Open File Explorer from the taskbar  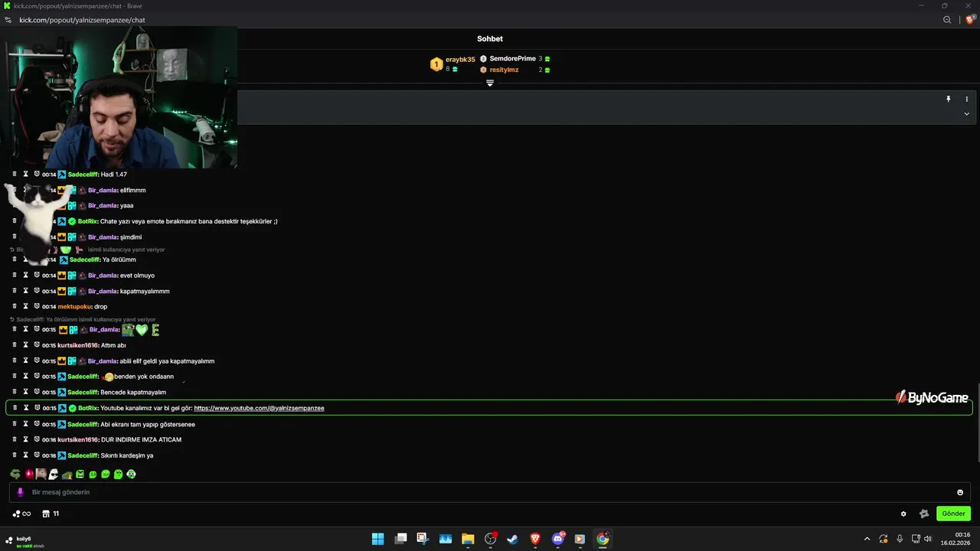[x=468, y=539]
